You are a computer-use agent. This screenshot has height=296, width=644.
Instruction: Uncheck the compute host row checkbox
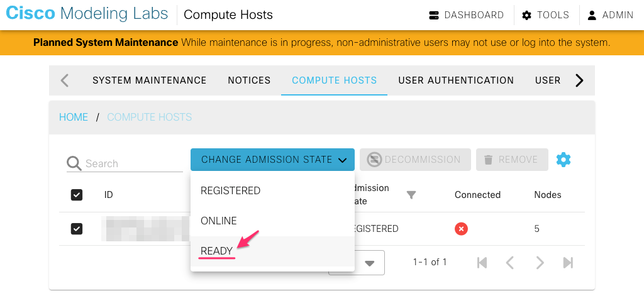click(x=77, y=229)
